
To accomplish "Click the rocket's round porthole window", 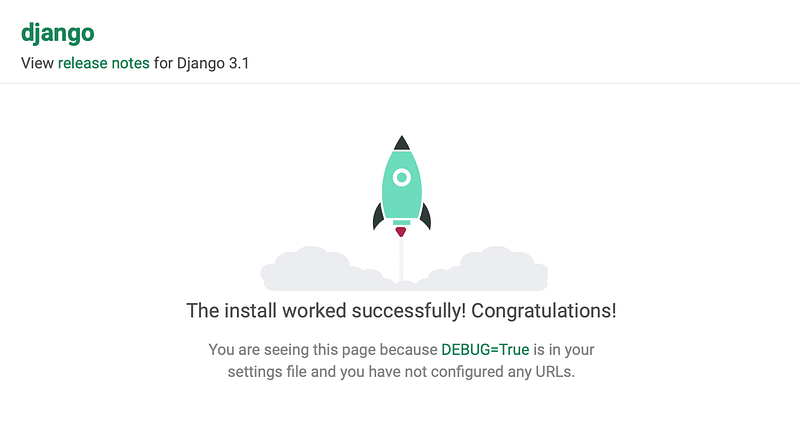I will click(x=402, y=178).
